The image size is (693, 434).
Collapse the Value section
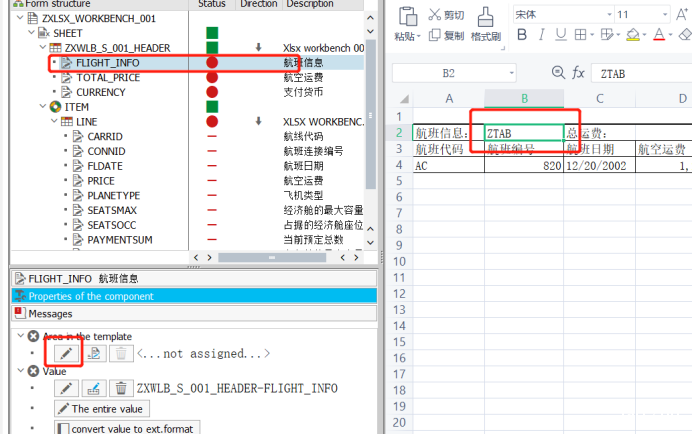click(x=20, y=371)
